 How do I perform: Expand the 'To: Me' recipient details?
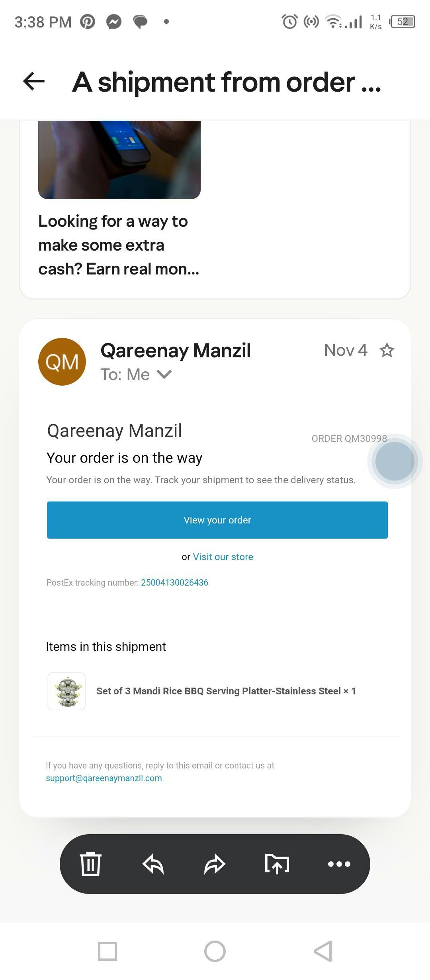point(164,374)
